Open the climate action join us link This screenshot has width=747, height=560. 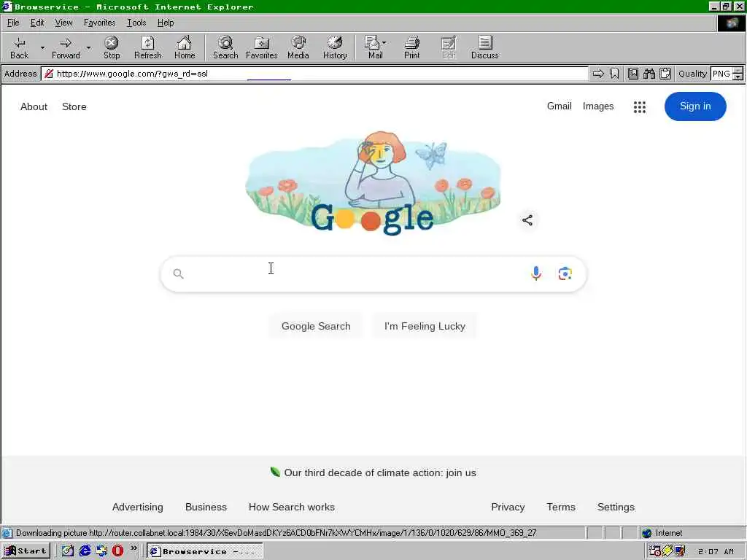[379, 472]
